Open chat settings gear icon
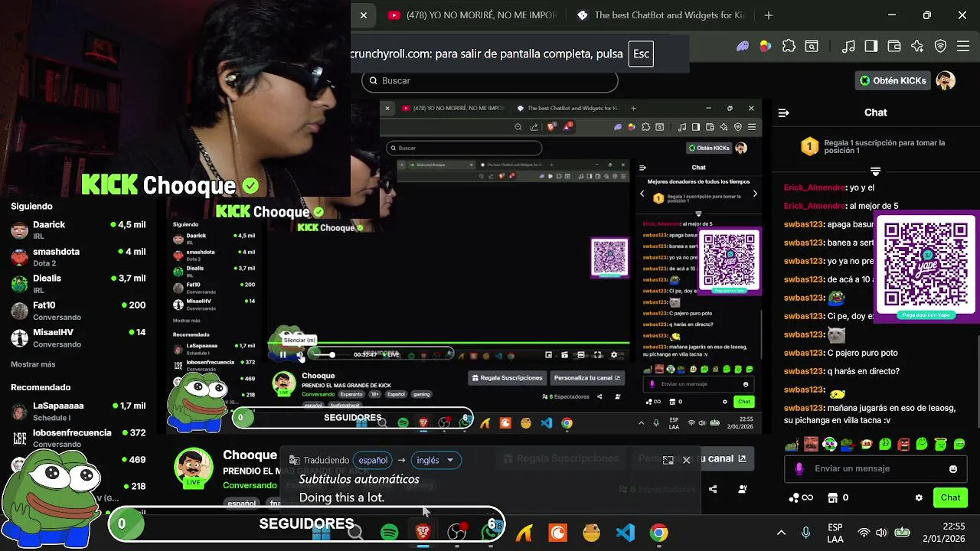 (919, 497)
